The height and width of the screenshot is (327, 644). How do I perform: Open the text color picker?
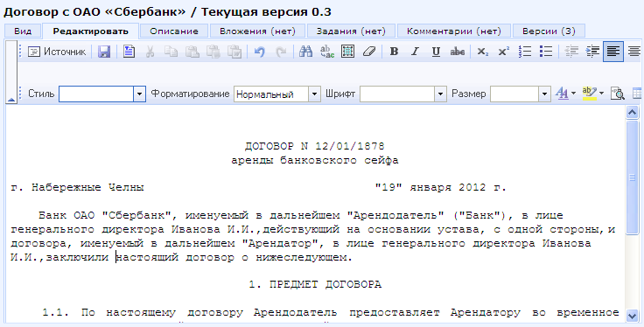565,94
